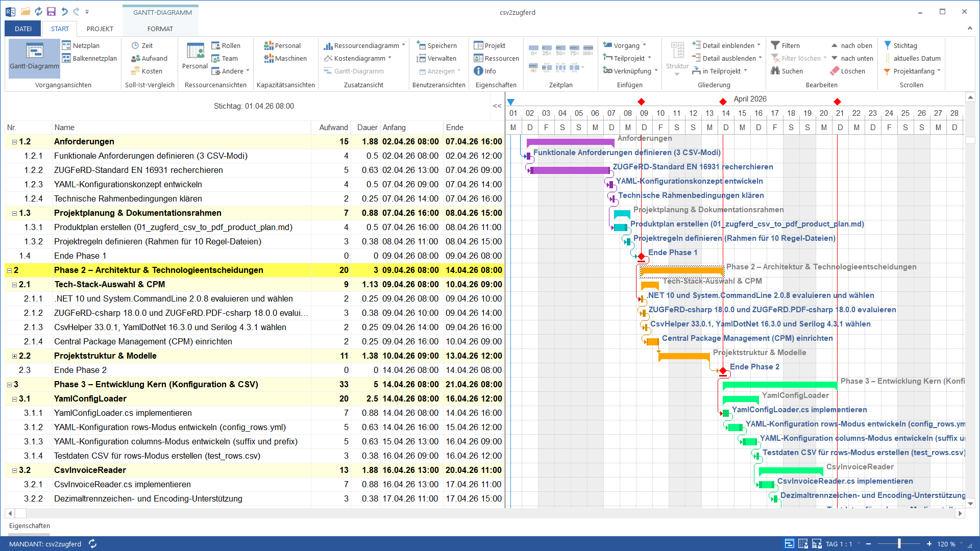Collapse 3.1 YamlConfigLoader group
The width and height of the screenshot is (980, 551).
[x=14, y=399]
